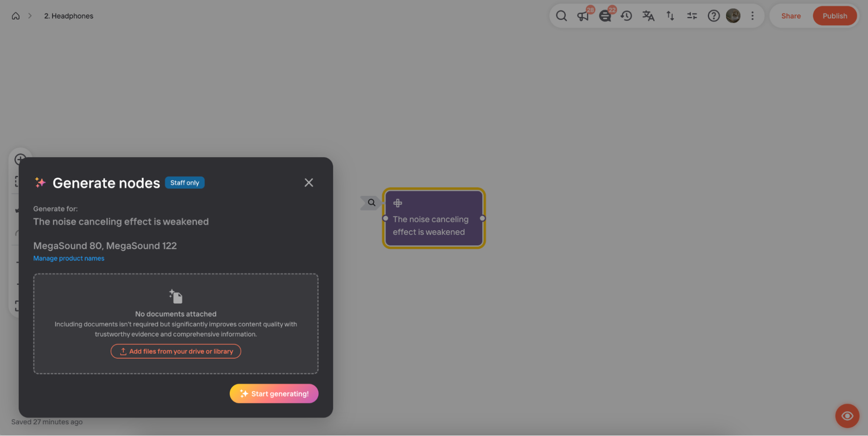Open the help question mark icon
This screenshot has height=436, width=868.
pos(713,16)
